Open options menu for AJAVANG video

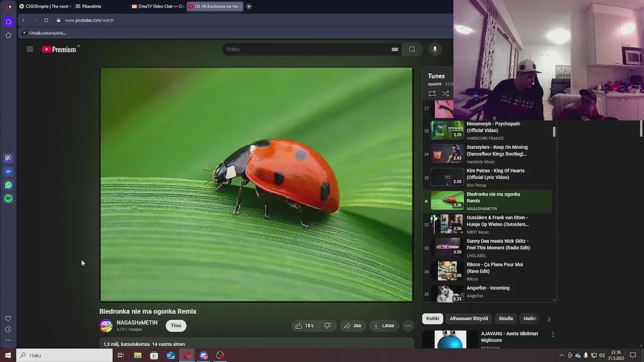pyautogui.click(x=553, y=334)
